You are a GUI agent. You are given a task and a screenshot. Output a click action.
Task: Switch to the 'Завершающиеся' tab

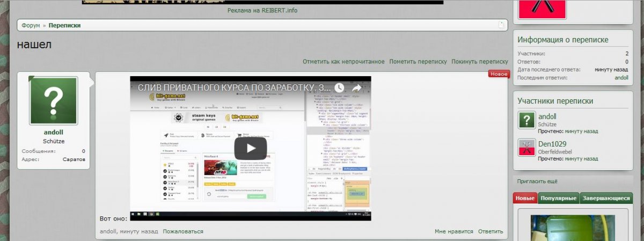606,198
